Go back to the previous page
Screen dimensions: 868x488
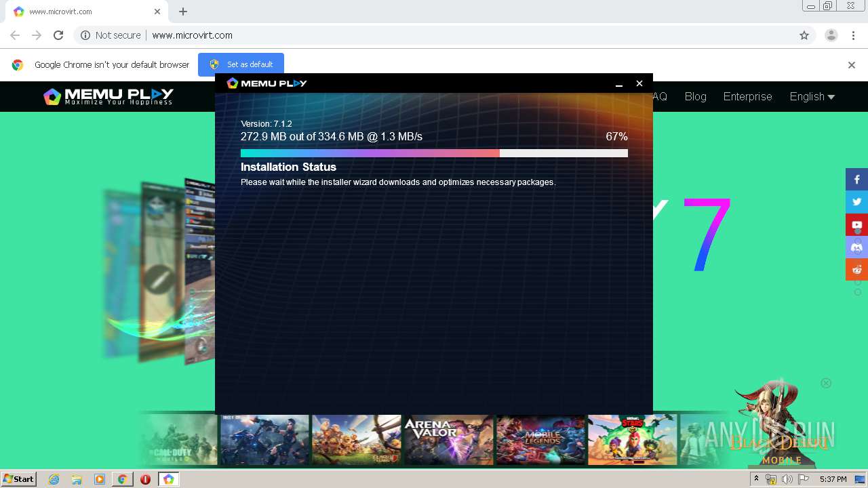(15, 35)
